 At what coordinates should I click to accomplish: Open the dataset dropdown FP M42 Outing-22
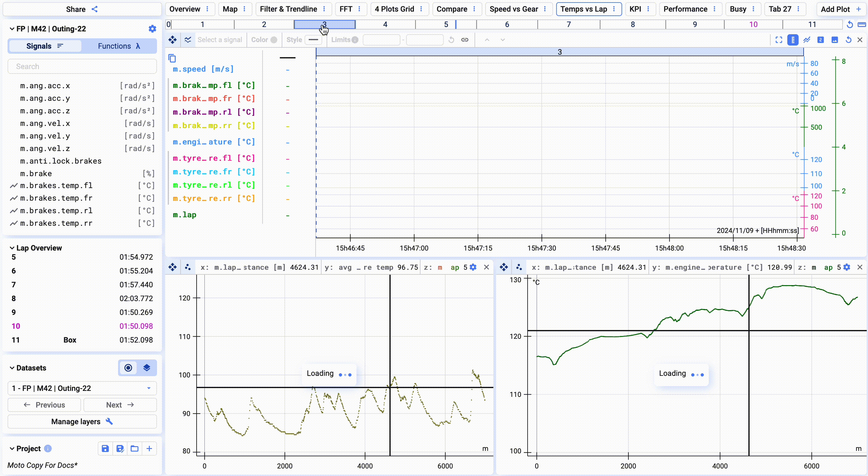click(82, 388)
